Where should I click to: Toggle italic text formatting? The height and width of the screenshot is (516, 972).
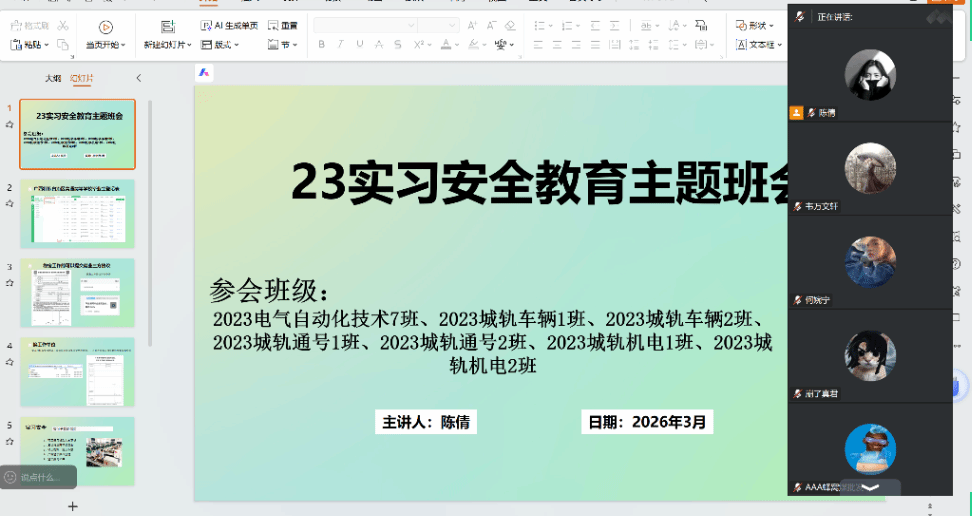[x=340, y=44]
